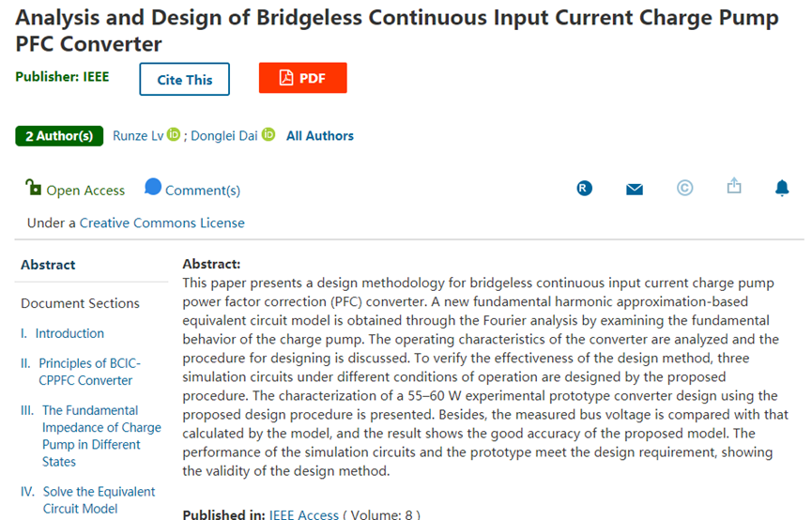Click Runze Lv's ORCID icon

coord(174,135)
